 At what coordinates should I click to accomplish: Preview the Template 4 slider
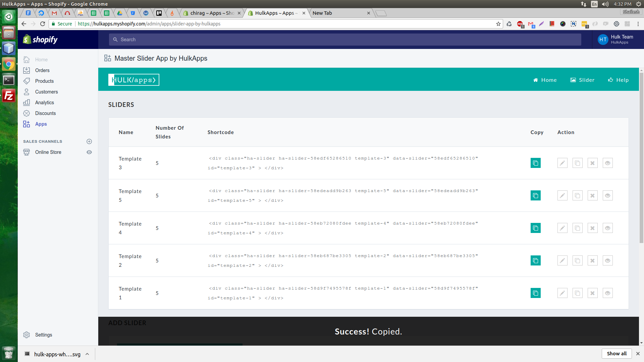[608, 228]
